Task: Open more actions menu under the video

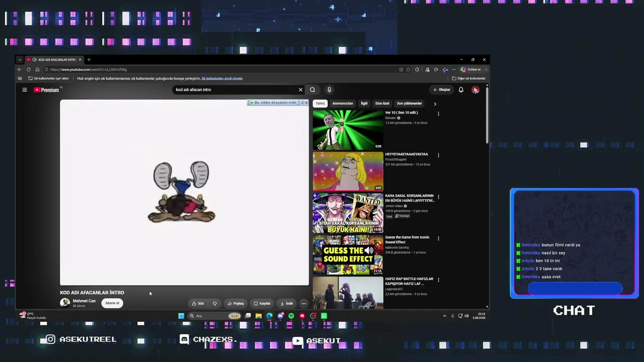Action: click(303, 304)
